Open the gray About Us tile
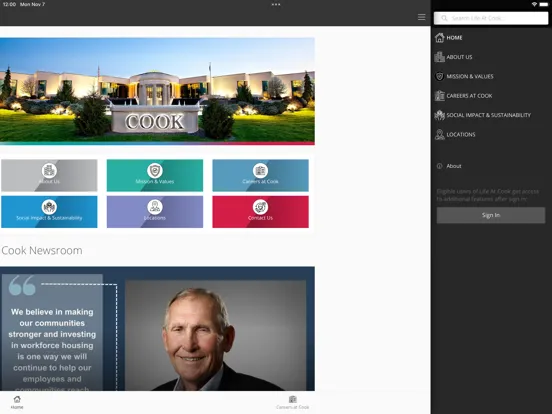Screen dimensions: 552x414 pos(49,175)
